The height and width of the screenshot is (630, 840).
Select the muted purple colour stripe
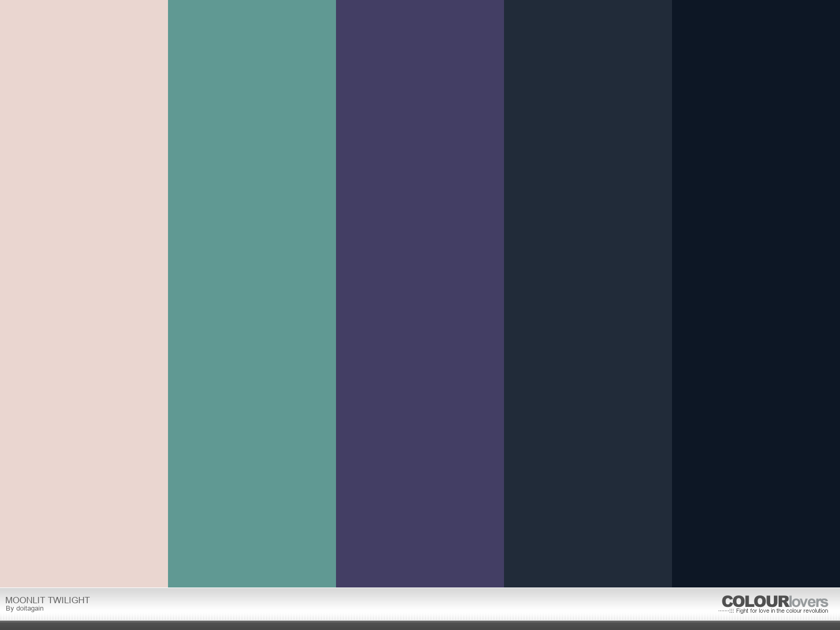420,293
